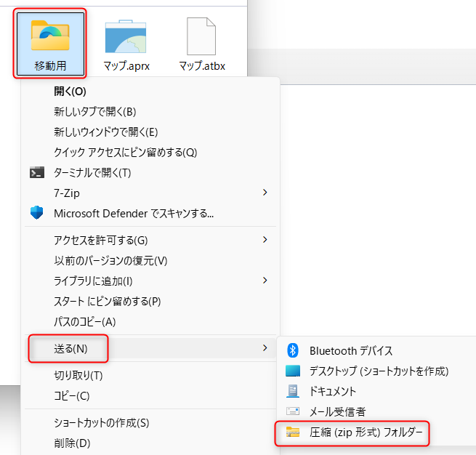Select the 移動用 folder icon
Screen dimensions: 476x455
[50, 35]
